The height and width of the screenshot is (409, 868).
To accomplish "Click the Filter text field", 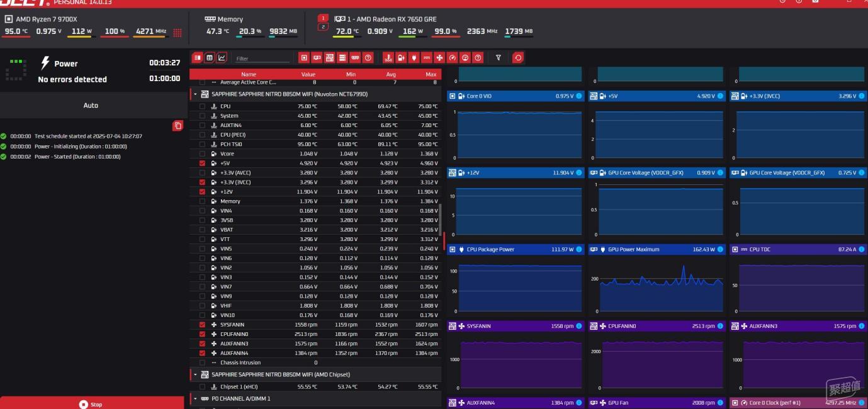I will click(262, 59).
